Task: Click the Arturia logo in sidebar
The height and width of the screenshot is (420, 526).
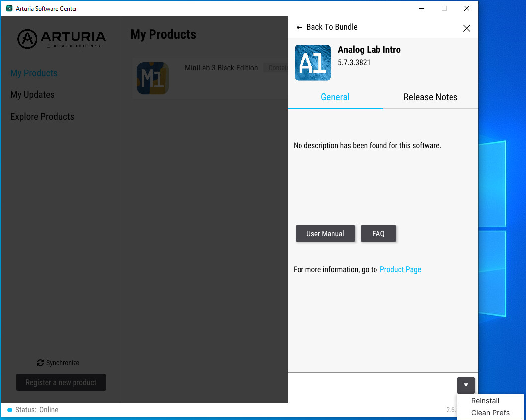Action: click(x=62, y=39)
